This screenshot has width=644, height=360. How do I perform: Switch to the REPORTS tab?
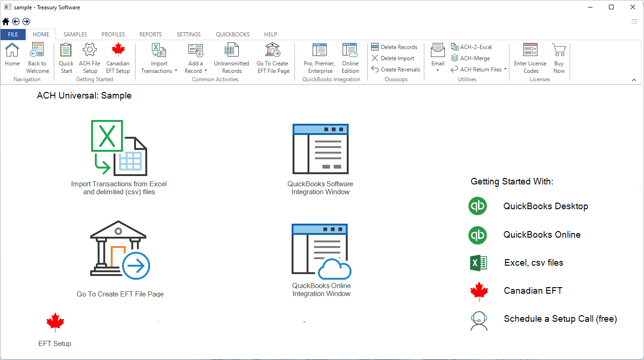pyautogui.click(x=150, y=34)
